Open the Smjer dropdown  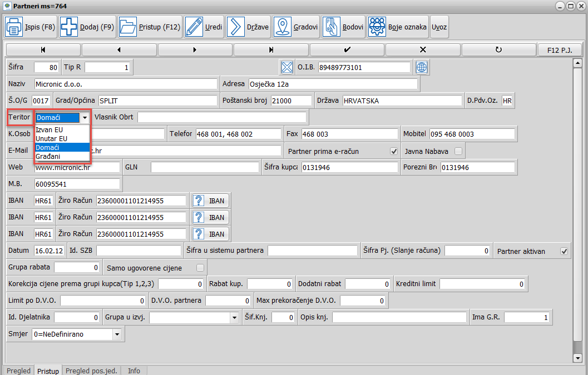tap(117, 334)
